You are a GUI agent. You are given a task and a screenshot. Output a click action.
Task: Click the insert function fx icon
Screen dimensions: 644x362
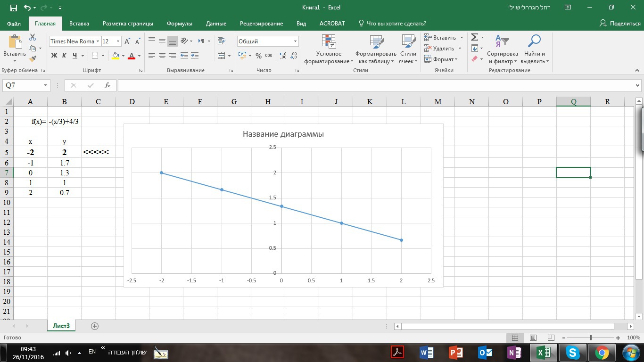(x=107, y=85)
